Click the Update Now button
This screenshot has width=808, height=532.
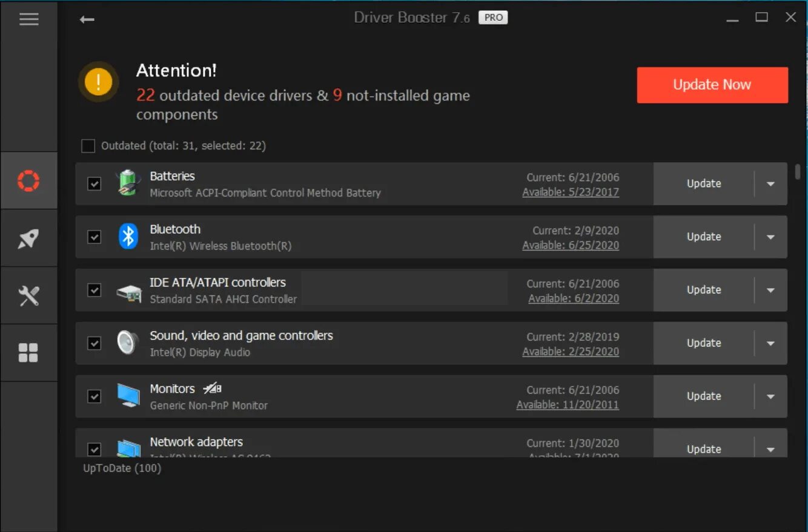[712, 85]
